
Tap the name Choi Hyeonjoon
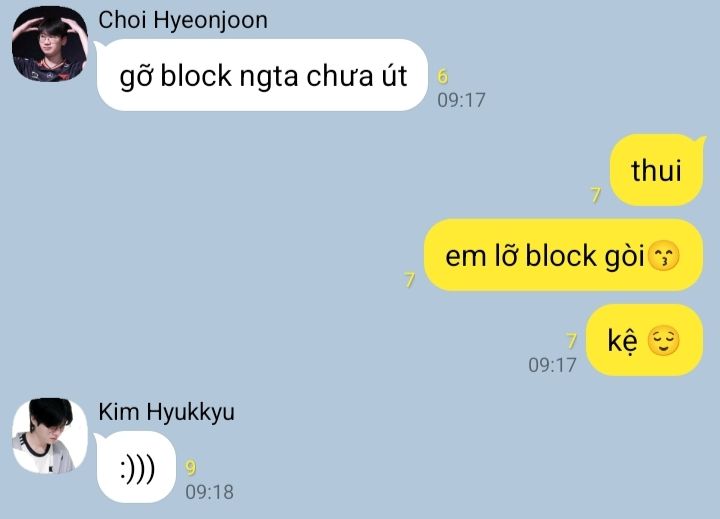point(183,21)
